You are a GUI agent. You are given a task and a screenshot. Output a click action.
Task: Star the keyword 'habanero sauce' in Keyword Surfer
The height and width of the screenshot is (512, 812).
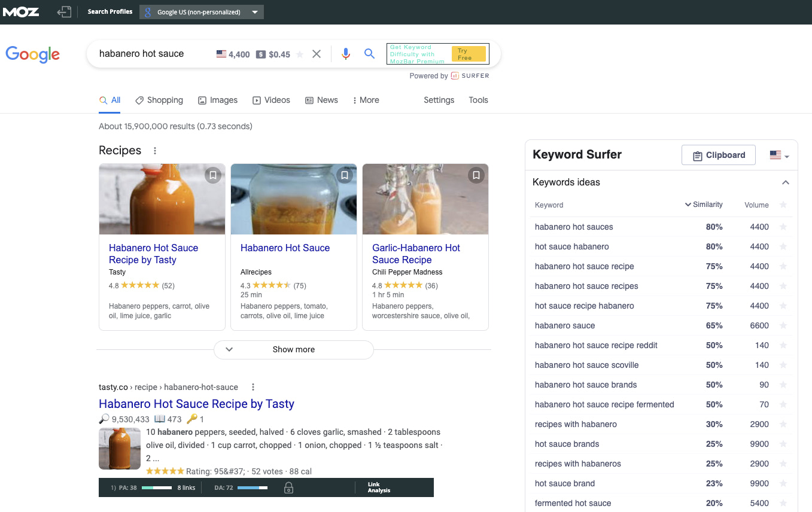point(783,325)
